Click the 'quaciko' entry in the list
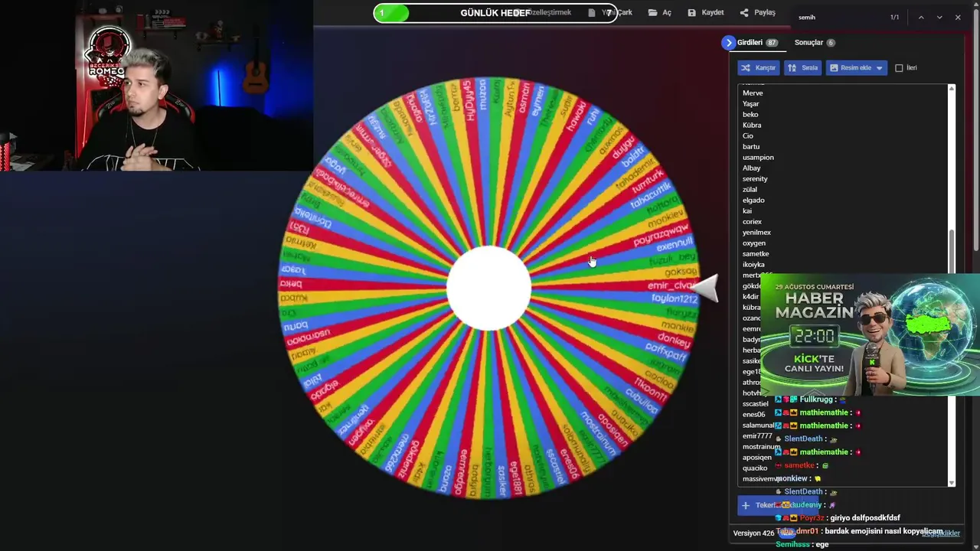Viewport: 980px width, 551px height. coord(755,468)
